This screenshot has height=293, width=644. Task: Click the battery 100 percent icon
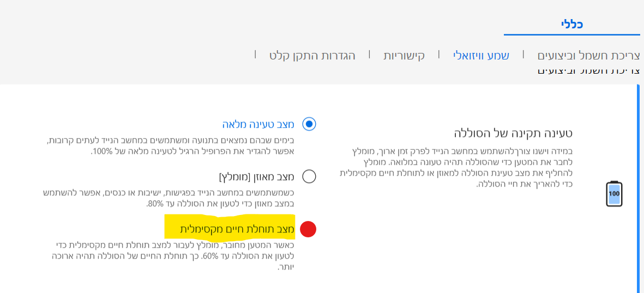click(614, 194)
